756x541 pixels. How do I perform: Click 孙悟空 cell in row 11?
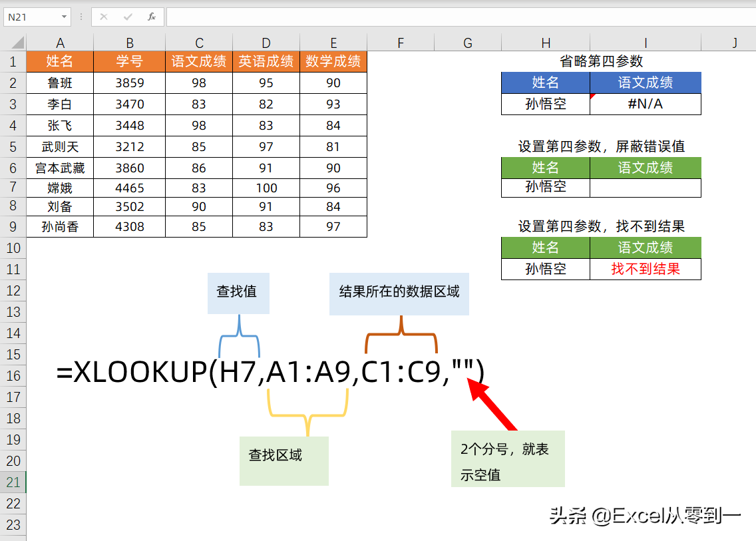(546, 269)
